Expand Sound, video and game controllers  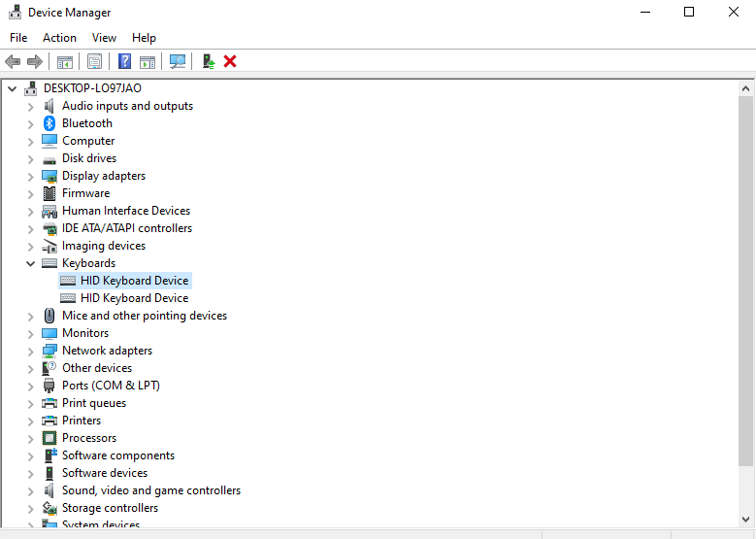30,490
